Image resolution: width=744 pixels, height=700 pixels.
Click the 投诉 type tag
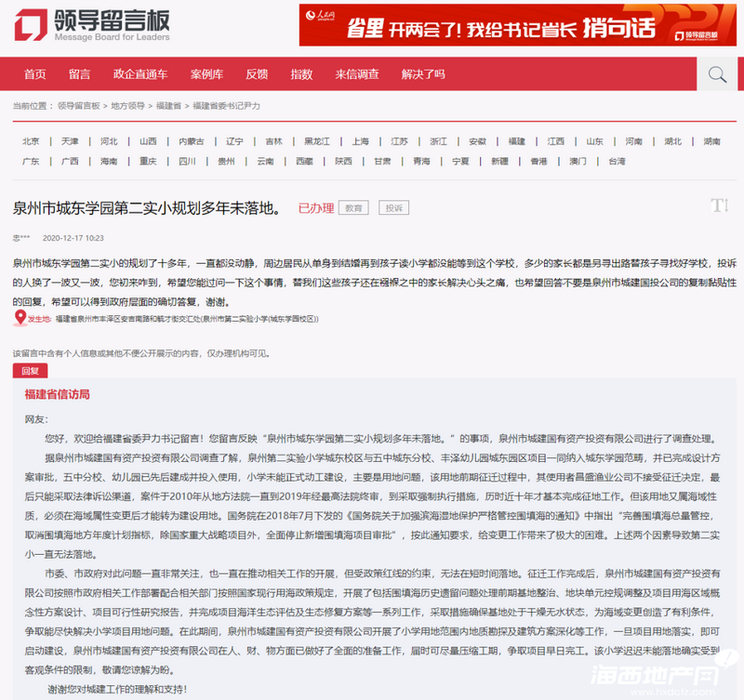click(393, 207)
